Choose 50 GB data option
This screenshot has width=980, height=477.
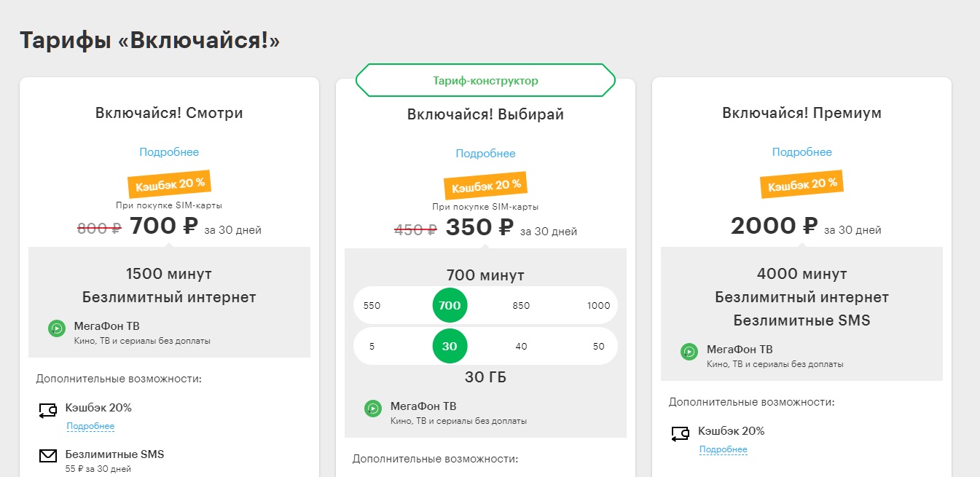point(598,346)
